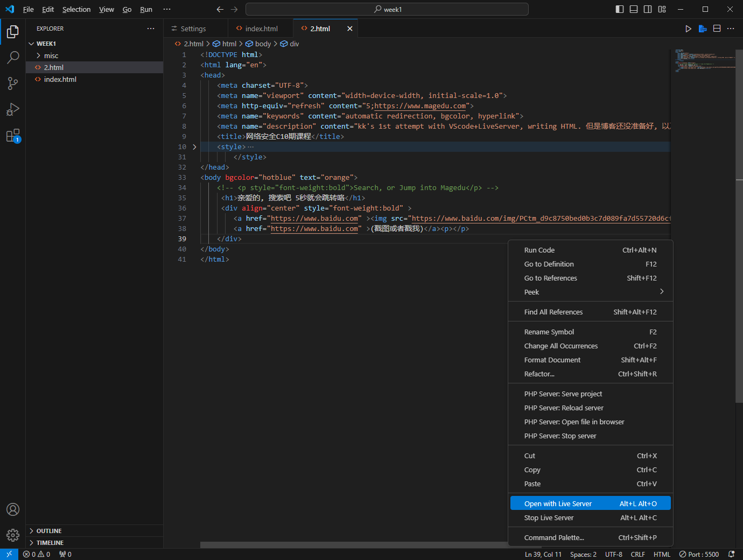743x560 pixels.
Task: Open Customize Layout icon
Action: [662, 9]
